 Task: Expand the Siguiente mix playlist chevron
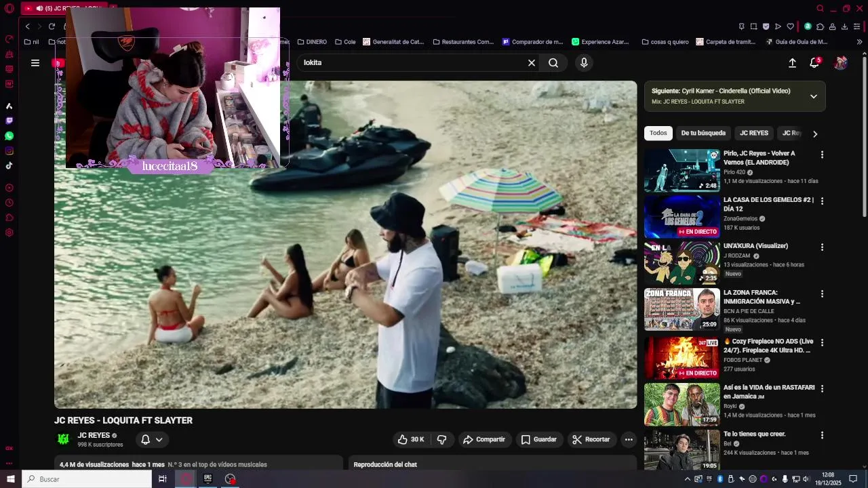pos(814,96)
